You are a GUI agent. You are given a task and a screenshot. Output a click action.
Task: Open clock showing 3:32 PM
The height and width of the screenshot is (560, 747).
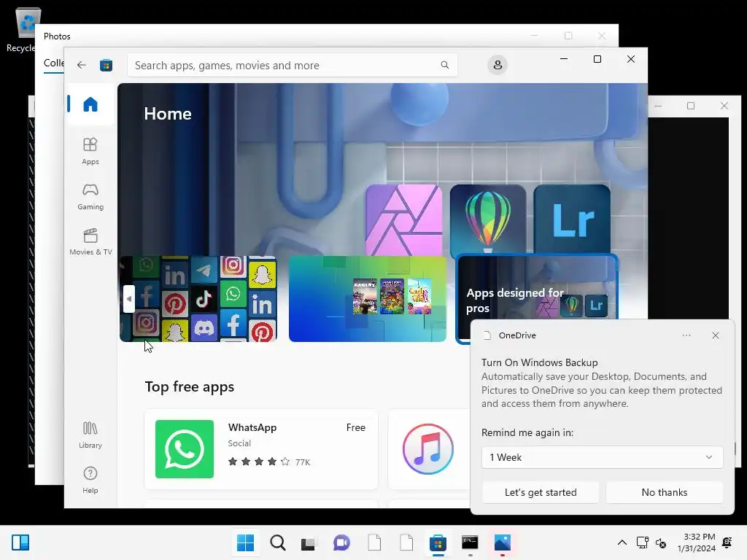click(697, 542)
